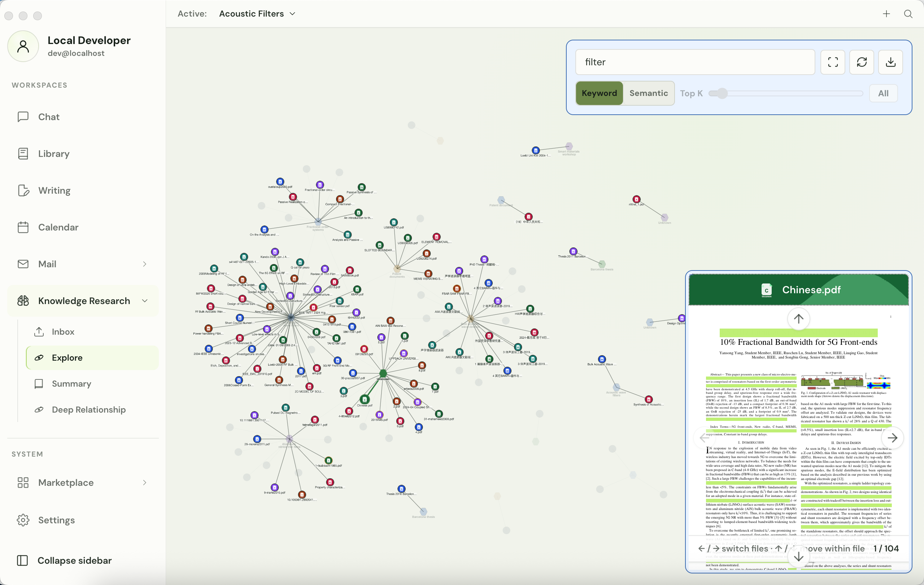Select Inbox under Knowledge Research
This screenshot has height=585, width=924.
coord(92,331)
